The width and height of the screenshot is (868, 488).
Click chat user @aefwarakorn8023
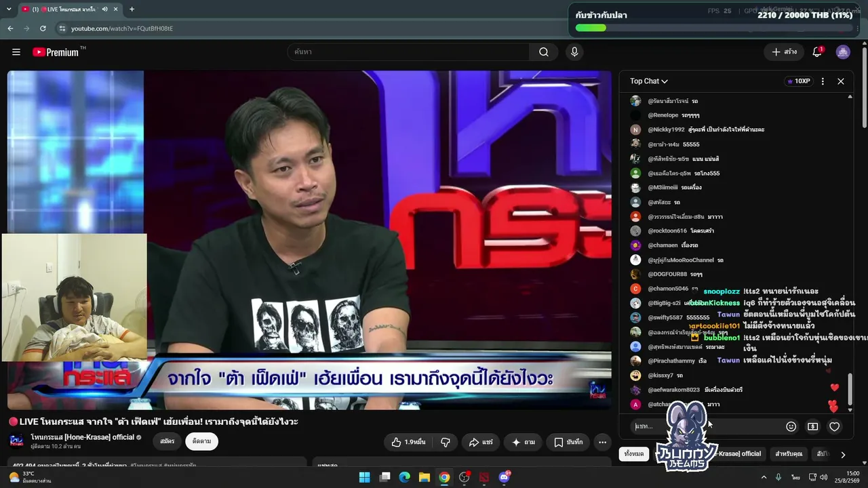tap(673, 390)
